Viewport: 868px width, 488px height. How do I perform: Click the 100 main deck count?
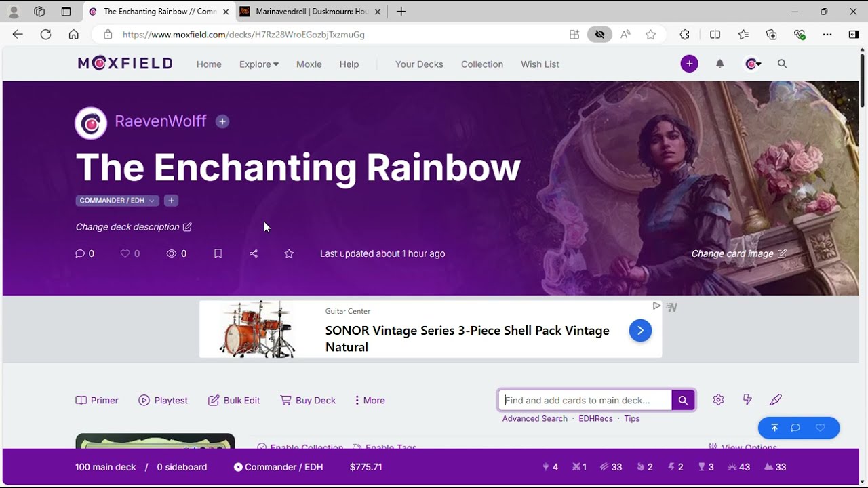point(106,467)
